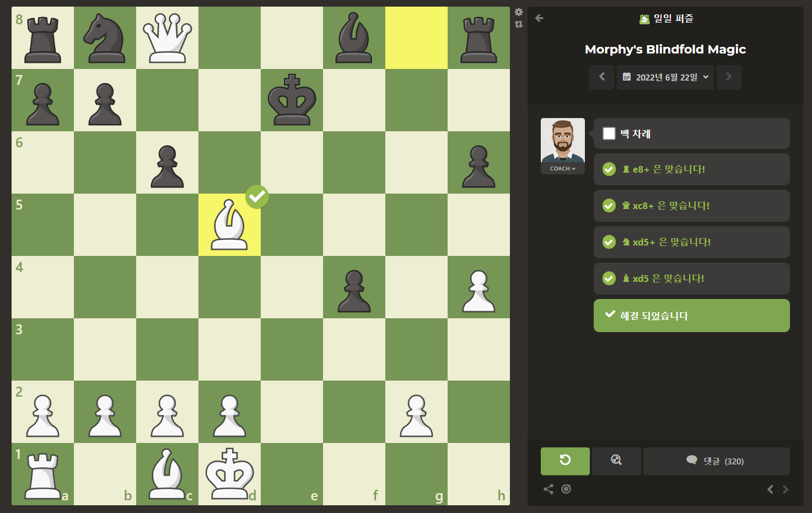Select the white bishop on d5
The width and height of the screenshot is (812, 513).
(x=230, y=225)
